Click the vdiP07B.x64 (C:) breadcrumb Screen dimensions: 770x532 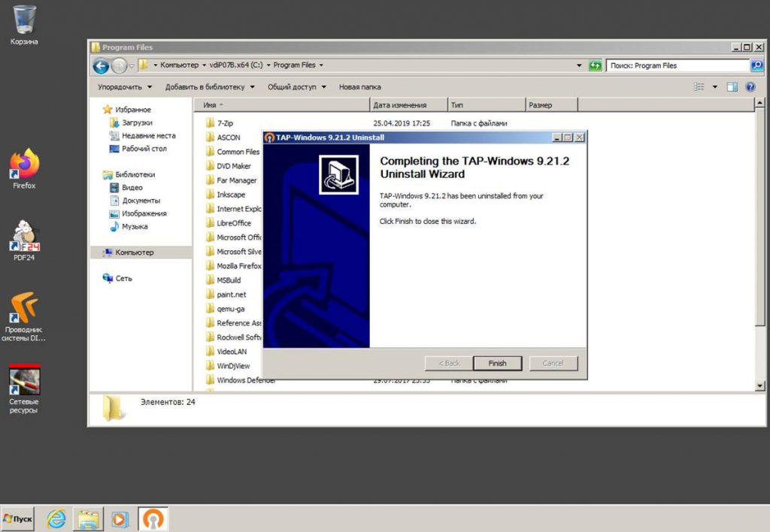[x=236, y=65]
